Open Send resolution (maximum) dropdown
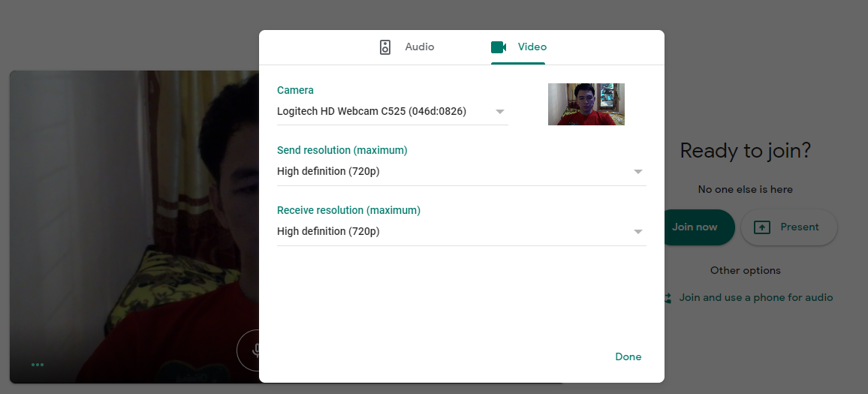 pos(461,172)
